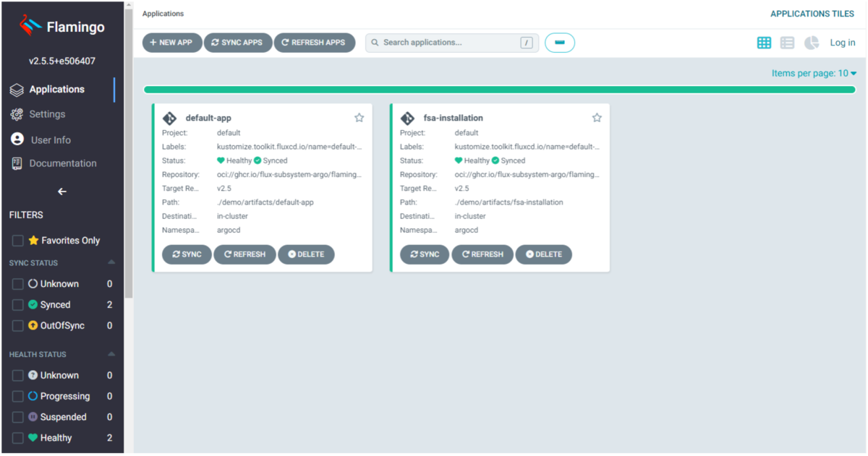
Task: Click REFRESH on the fsa-installation card
Action: pyautogui.click(x=482, y=254)
